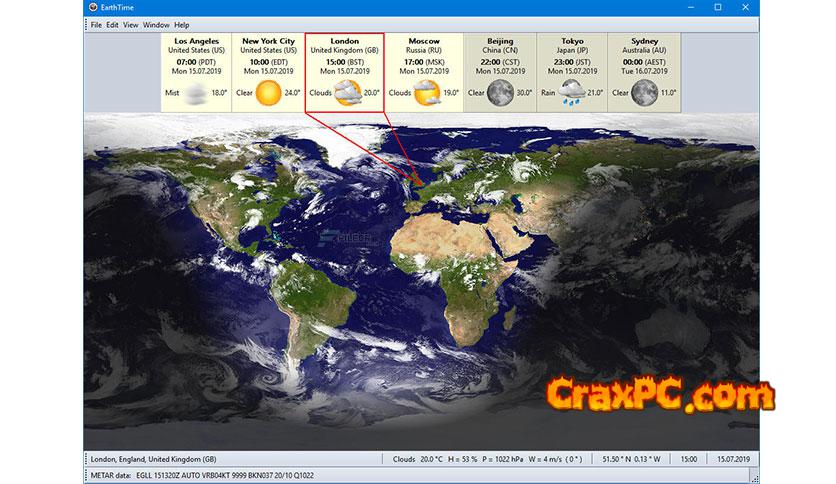
Task: Open the File menu
Action: (96, 24)
